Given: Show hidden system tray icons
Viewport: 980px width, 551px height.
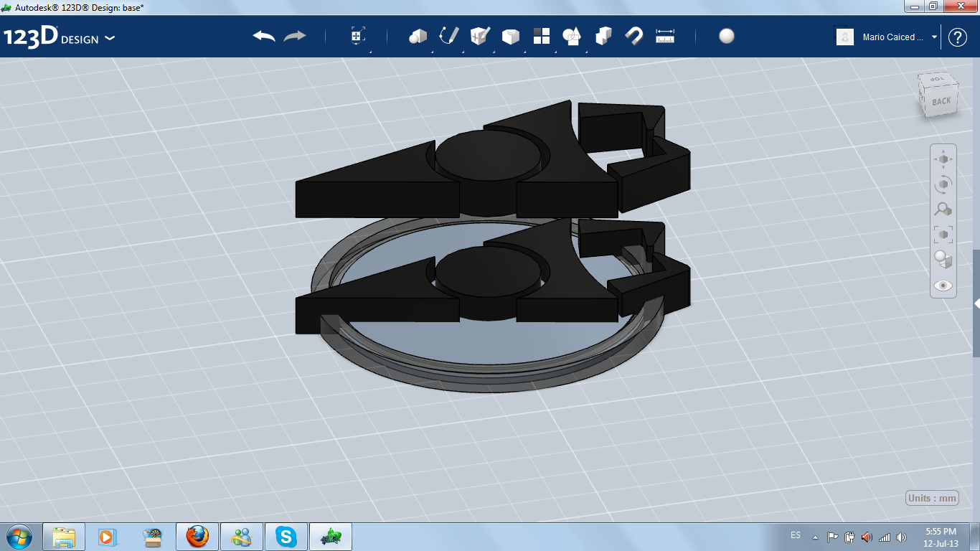Looking at the screenshot, I should pos(815,537).
